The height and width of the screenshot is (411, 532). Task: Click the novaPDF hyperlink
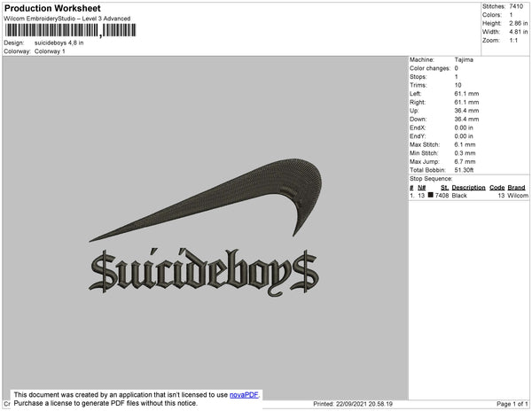tap(244, 395)
